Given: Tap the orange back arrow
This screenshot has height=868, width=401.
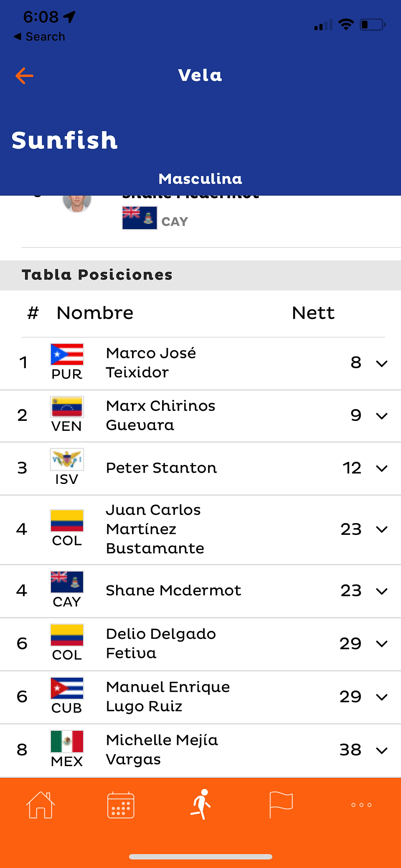Looking at the screenshot, I should [24, 76].
